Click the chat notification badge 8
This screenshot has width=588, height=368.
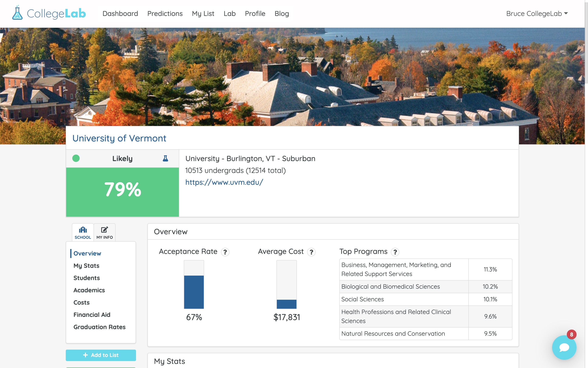click(x=571, y=334)
